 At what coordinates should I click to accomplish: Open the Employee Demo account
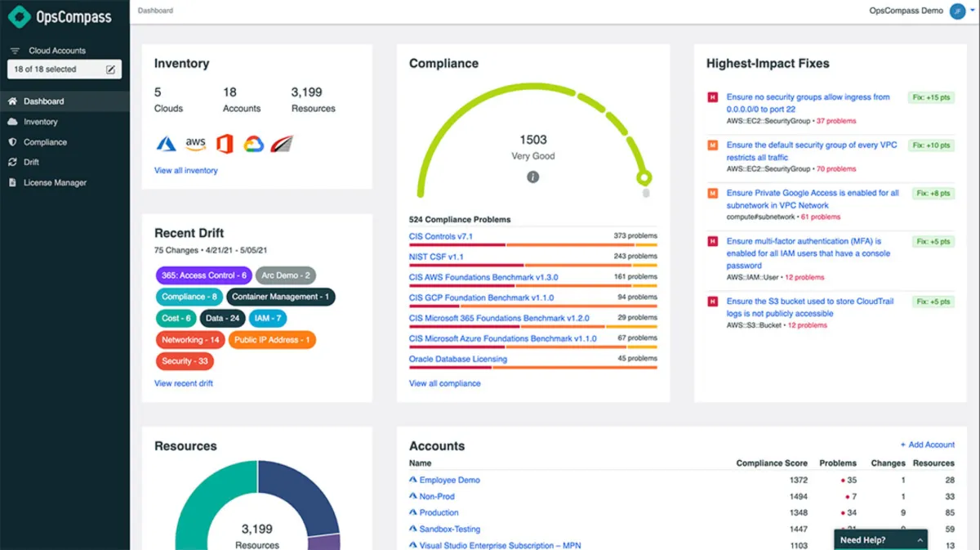point(450,480)
